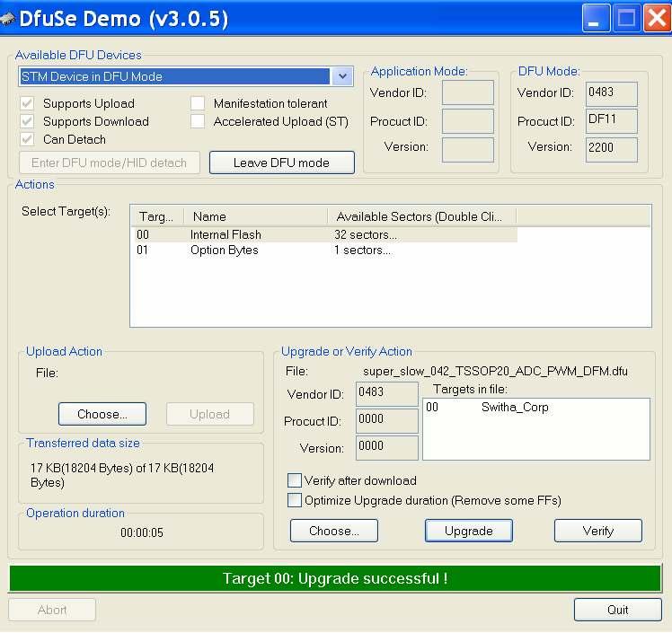The height and width of the screenshot is (633, 672).
Task: Click transferred data size text 17 KB
Action: (x=122, y=475)
